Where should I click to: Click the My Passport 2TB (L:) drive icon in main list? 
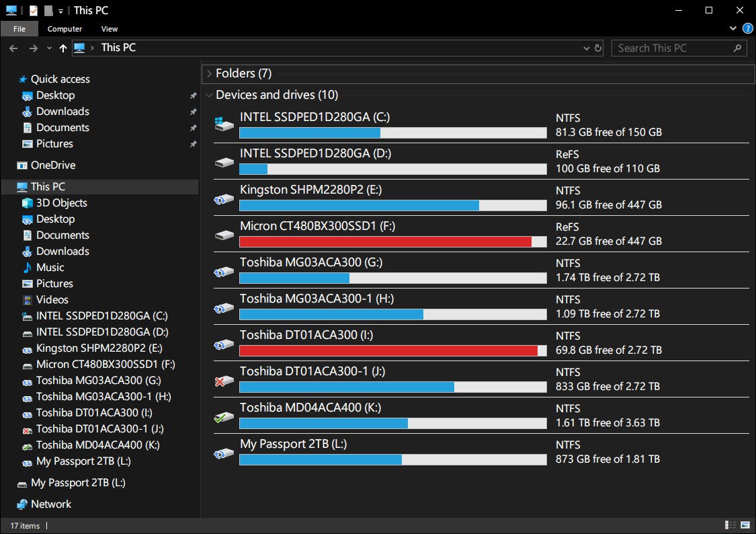pyautogui.click(x=224, y=453)
